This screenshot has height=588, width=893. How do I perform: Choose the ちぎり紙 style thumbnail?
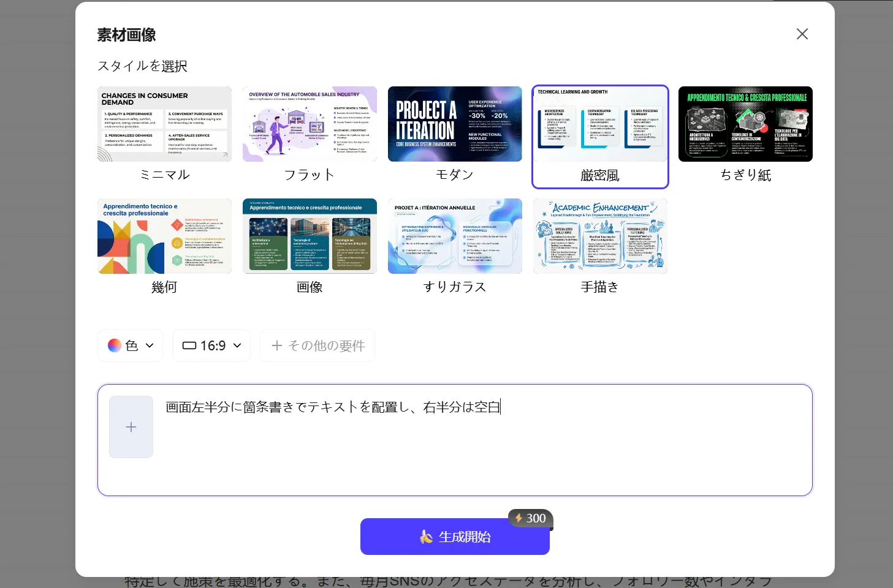[x=745, y=124]
